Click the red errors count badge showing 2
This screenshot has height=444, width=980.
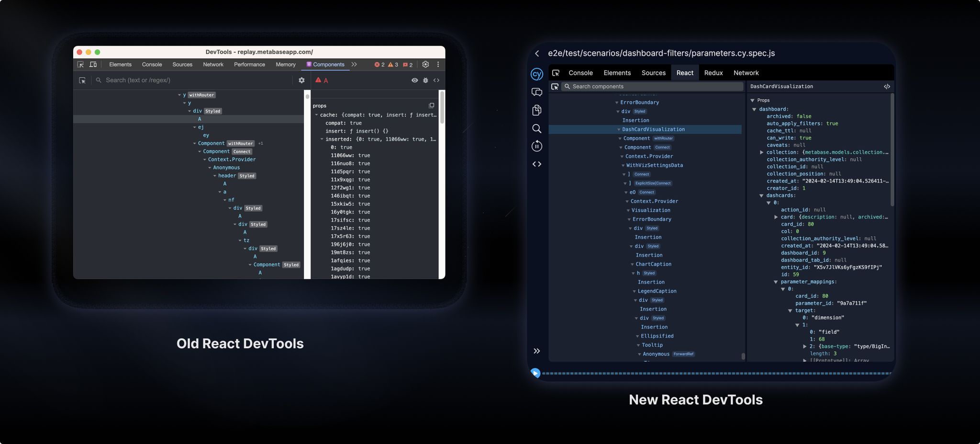(379, 65)
